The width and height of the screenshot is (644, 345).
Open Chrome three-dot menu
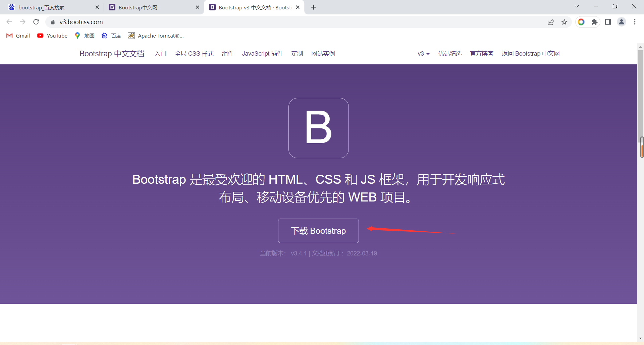635,22
